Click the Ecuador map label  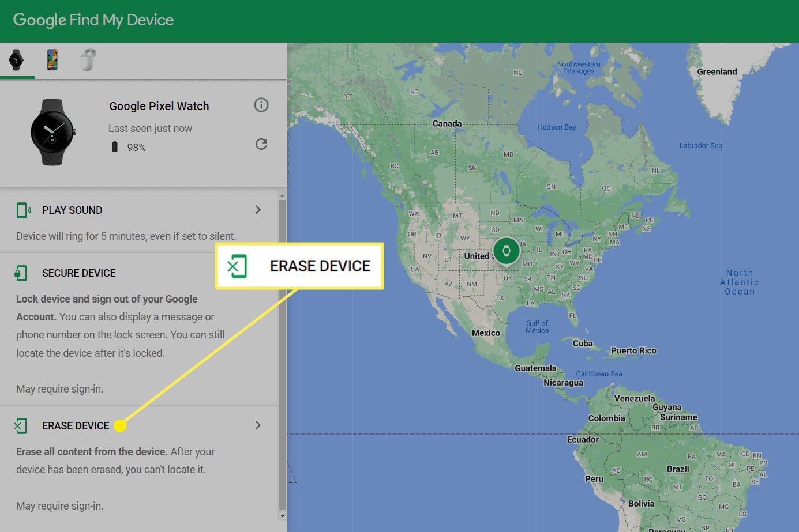click(583, 440)
